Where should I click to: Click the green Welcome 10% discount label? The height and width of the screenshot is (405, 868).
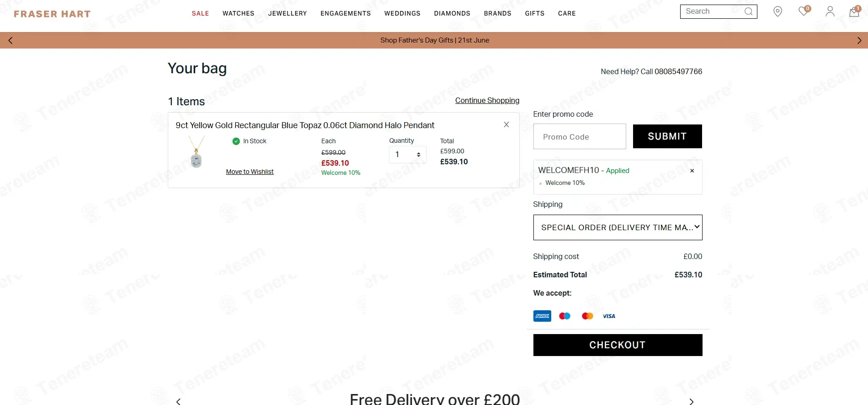click(341, 173)
